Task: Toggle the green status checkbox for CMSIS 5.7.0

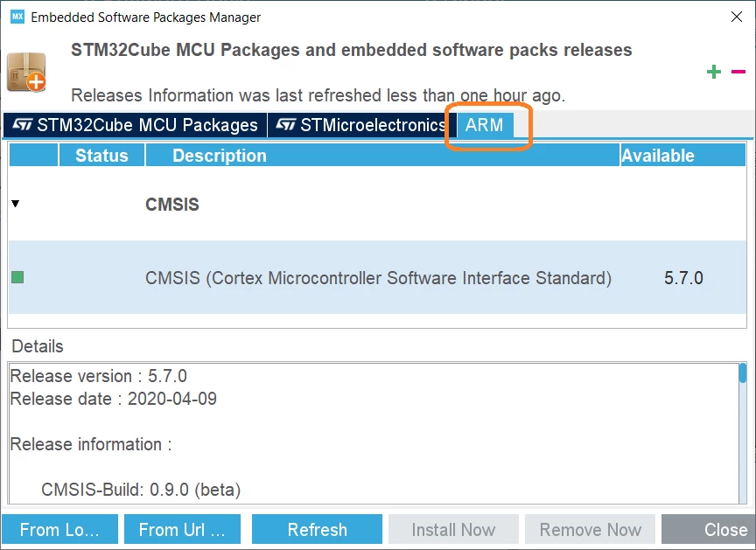Action: tap(17, 277)
